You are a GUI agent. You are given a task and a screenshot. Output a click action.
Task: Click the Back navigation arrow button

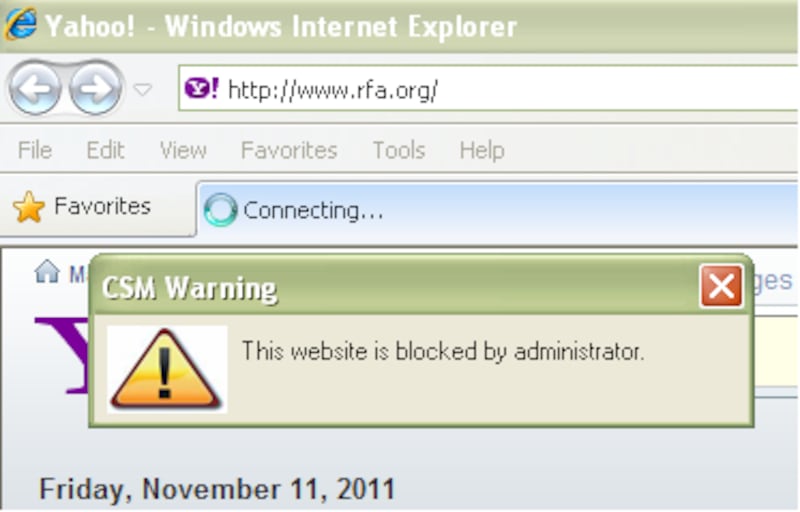click(x=35, y=89)
